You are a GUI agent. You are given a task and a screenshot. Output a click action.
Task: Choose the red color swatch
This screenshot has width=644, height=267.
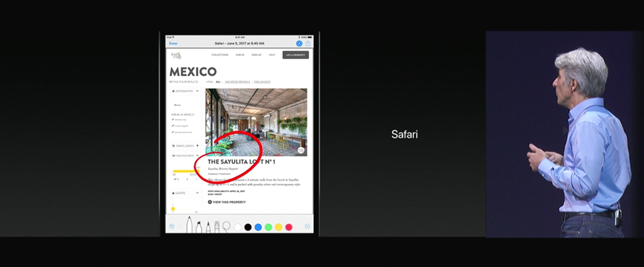(289, 227)
